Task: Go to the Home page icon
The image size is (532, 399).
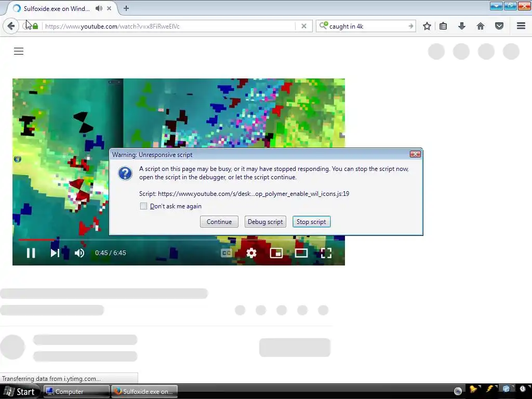Action: pos(481,26)
